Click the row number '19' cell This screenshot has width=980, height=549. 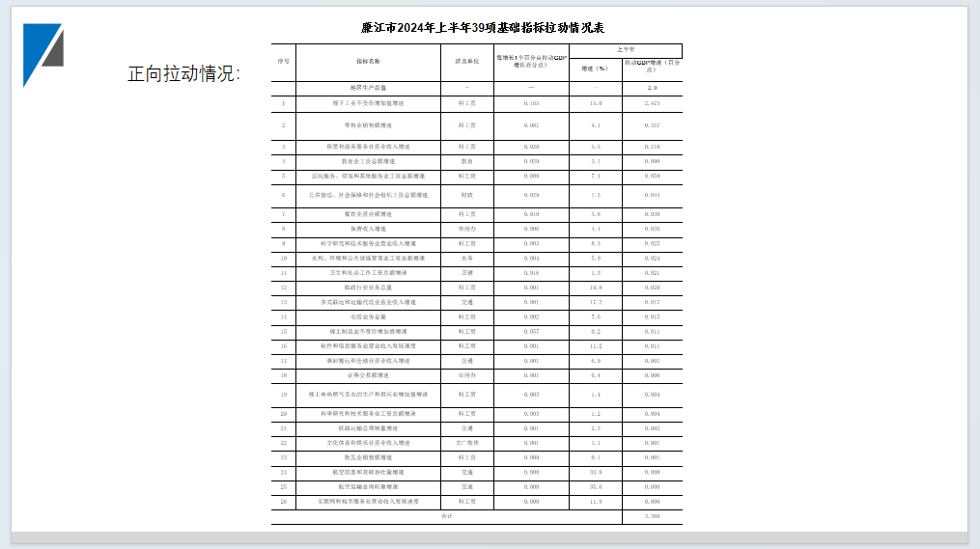(283, 395)
